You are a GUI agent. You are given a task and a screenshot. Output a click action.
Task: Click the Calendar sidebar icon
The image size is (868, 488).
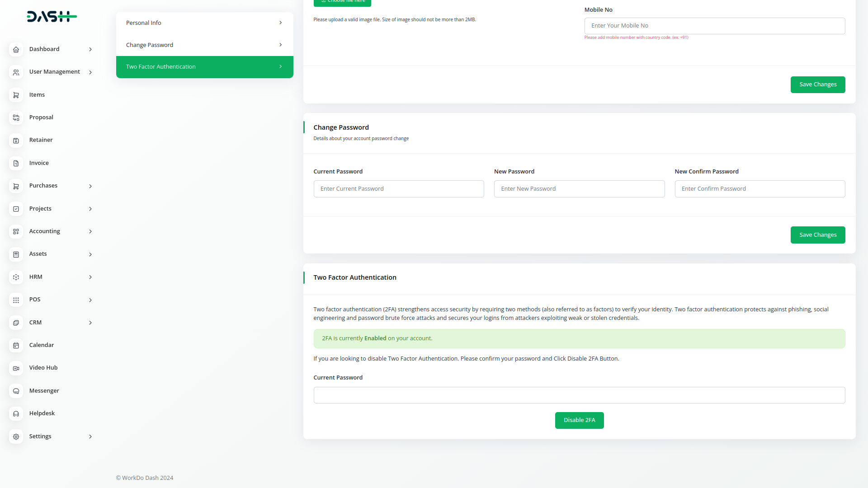click(x=16, y=346)
